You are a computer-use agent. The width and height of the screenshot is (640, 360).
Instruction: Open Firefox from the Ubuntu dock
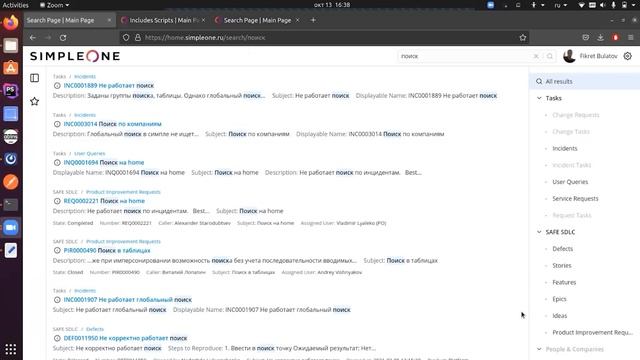point(11,22)
